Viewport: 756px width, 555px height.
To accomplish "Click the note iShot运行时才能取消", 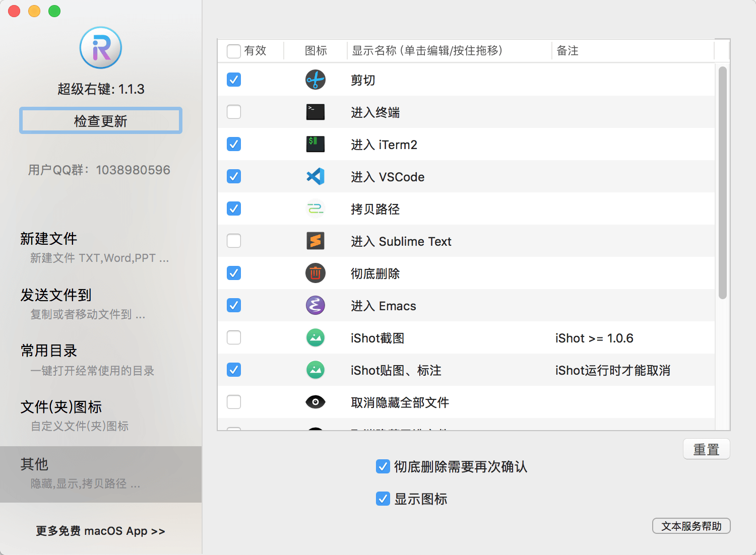I will 613,370.
